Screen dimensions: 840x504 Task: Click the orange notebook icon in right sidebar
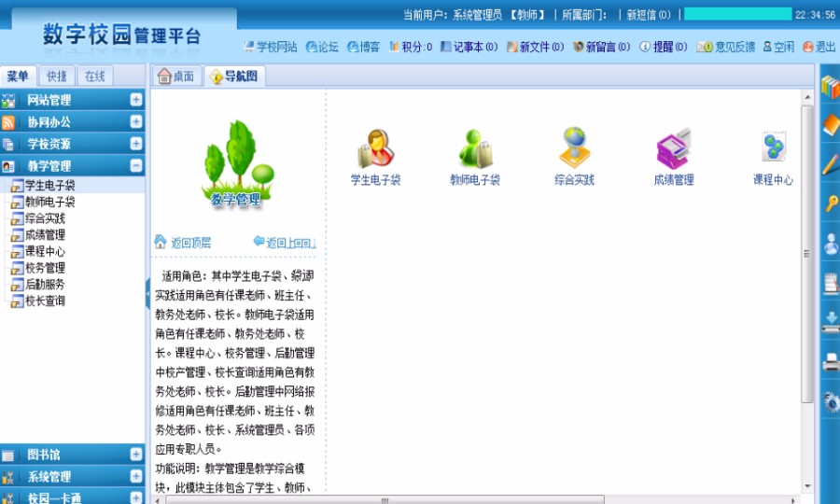[831, 125]
